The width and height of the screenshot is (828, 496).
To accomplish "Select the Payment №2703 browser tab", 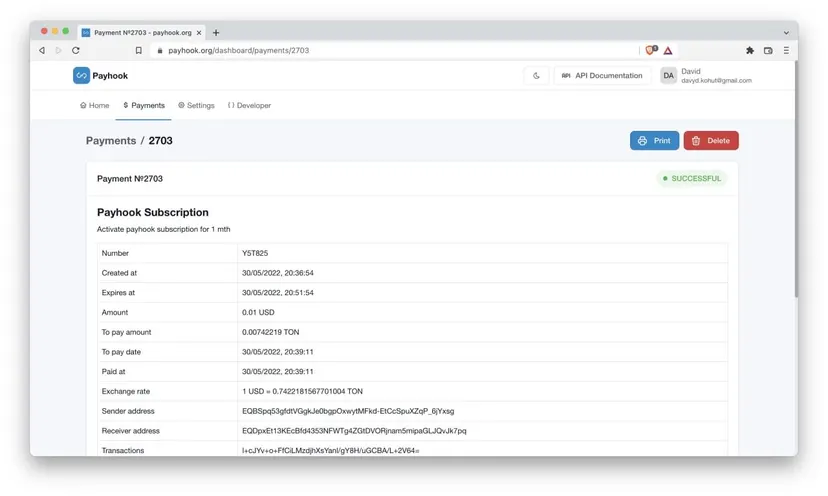I will [142, 32].
